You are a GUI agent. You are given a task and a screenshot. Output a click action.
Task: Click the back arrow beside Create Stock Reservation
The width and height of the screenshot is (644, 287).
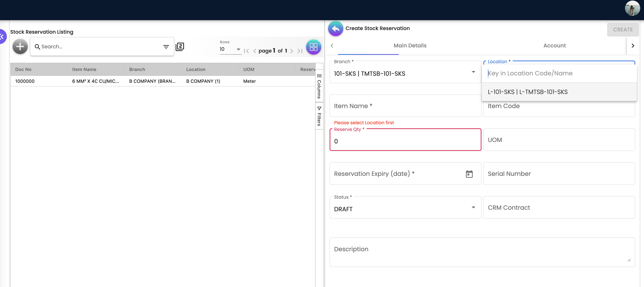[x=335, y=29]
